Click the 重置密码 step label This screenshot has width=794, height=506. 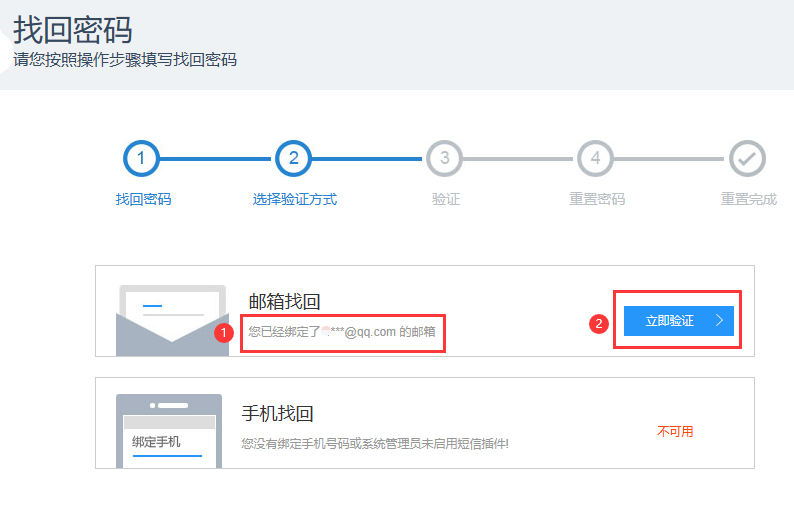(x=596, y=199)
